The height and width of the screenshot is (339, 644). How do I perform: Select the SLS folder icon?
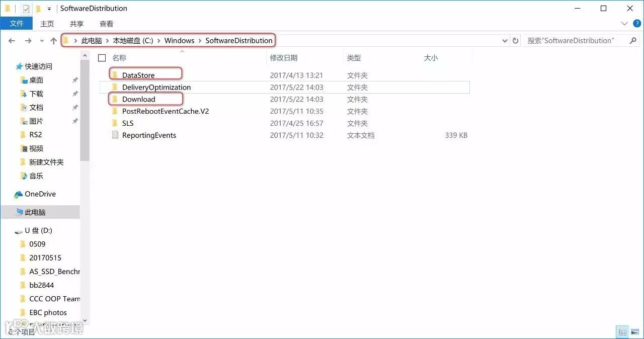115,123
